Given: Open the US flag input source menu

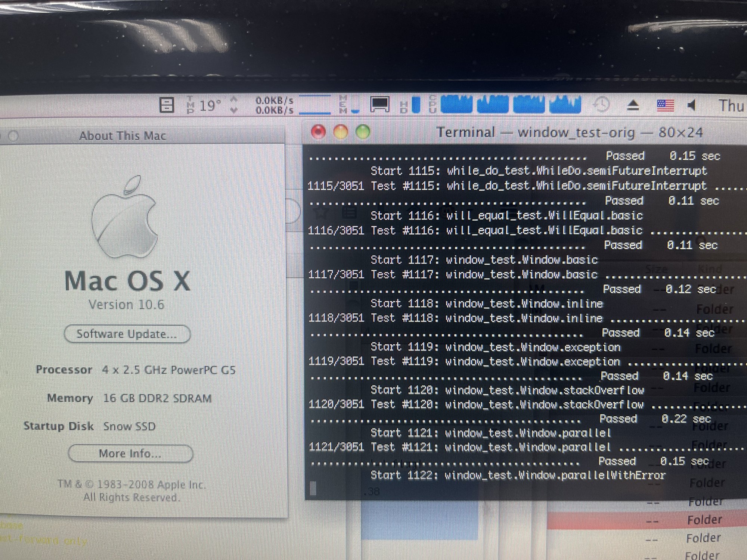Looking at the screenshot, I should tap(665, 105).
